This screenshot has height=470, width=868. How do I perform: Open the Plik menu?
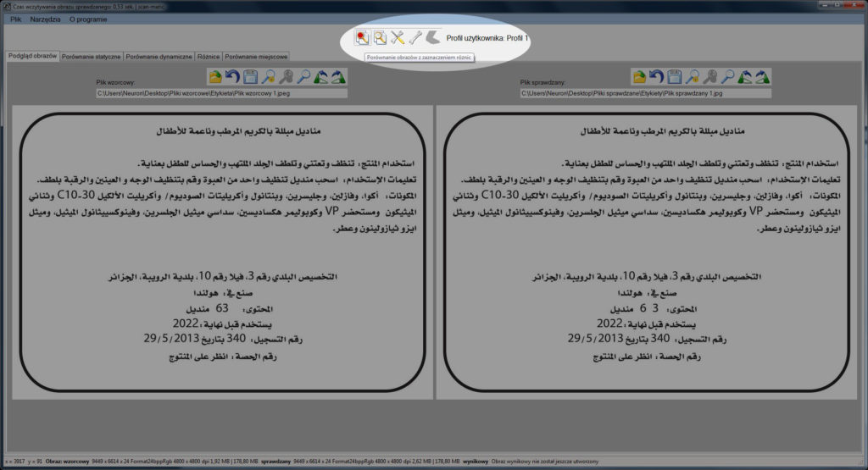click(x=15, y=19)
